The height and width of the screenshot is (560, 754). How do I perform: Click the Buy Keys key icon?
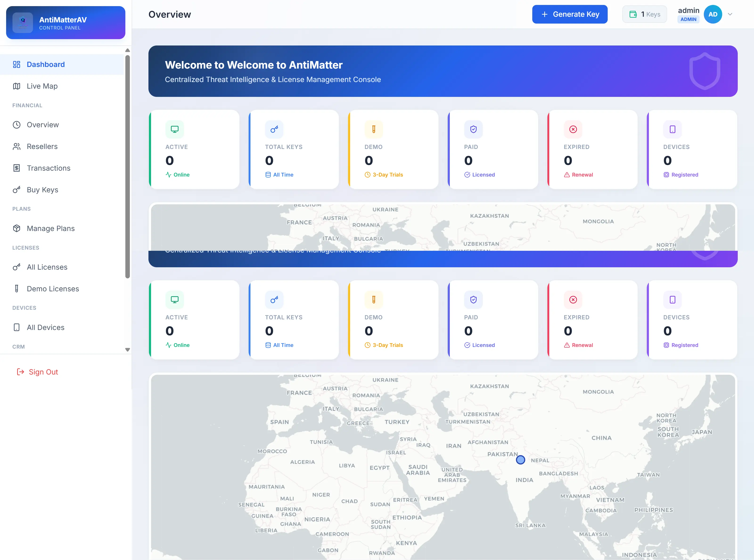point(17,189)
